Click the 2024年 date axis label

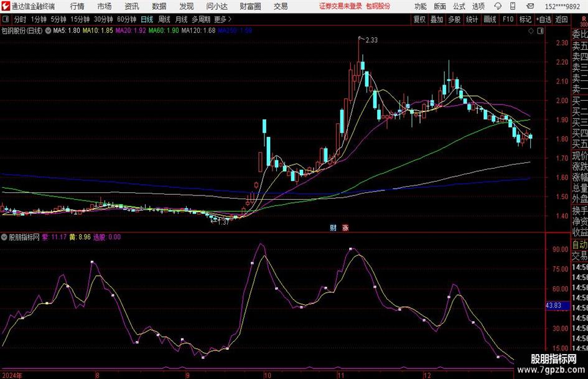12,375
